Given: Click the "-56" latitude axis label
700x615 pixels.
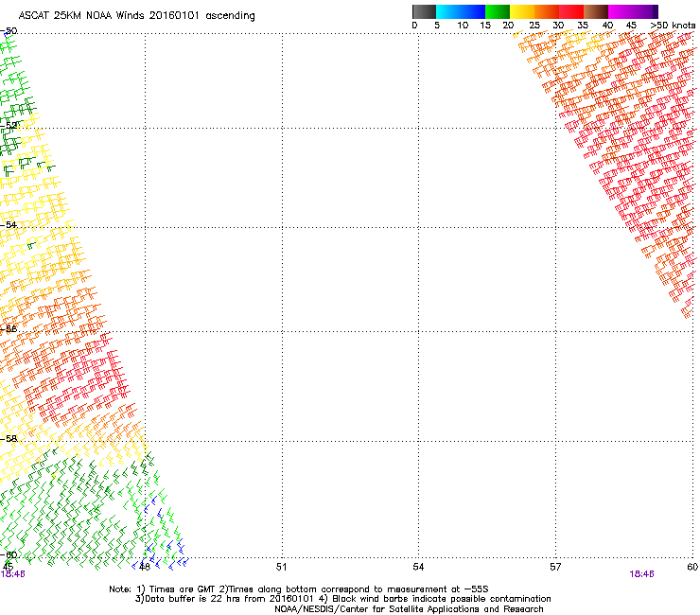Looking at the screenshot, I should point(9,328).
